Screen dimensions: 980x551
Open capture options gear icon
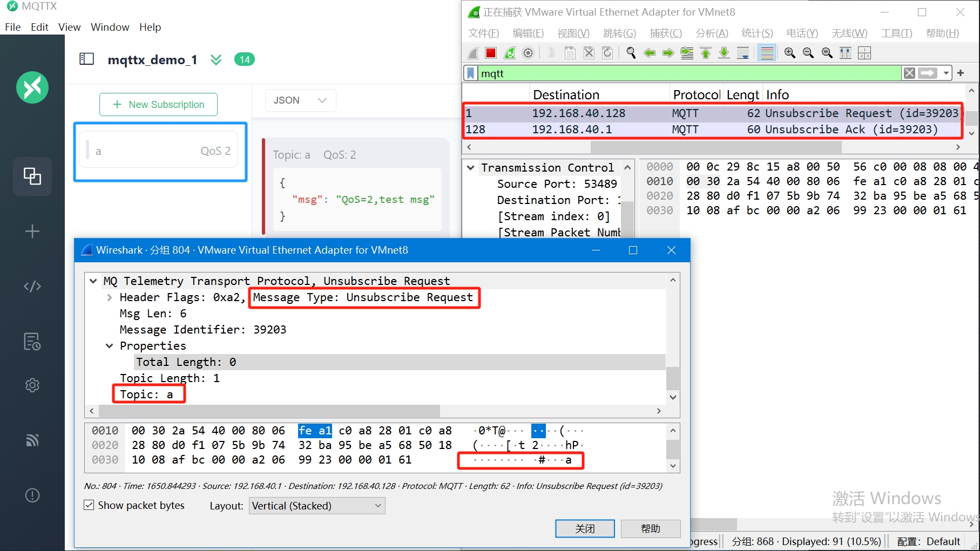pyautogui.click(x=528, y=53)
